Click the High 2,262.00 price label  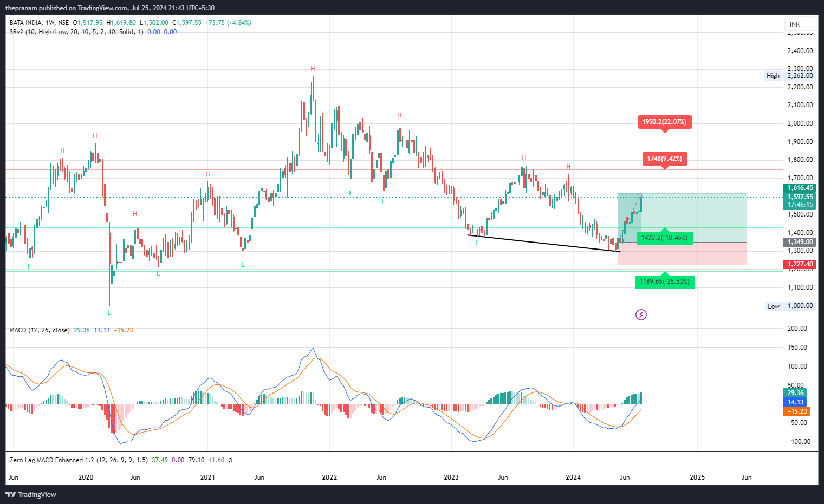790,76
